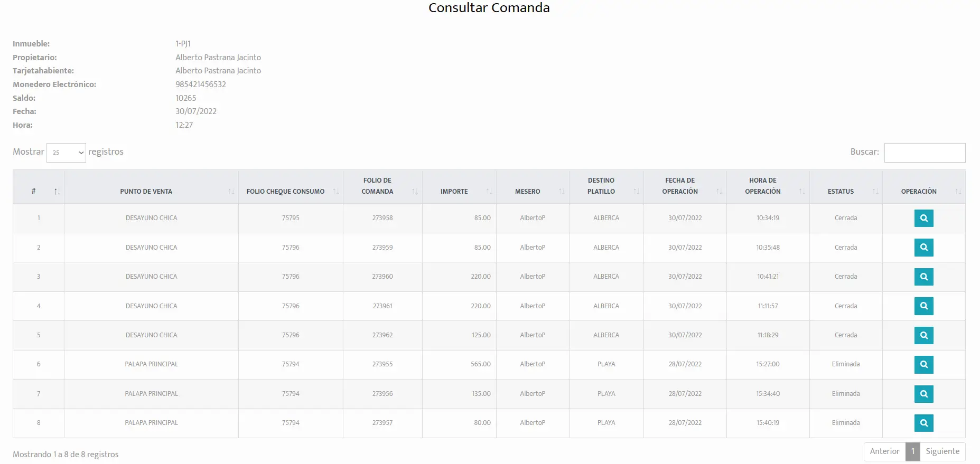The width and height of the screenshot is (980, 464).
Task: Open the Mostrar registros dropdown
Action: click(66, 153)
